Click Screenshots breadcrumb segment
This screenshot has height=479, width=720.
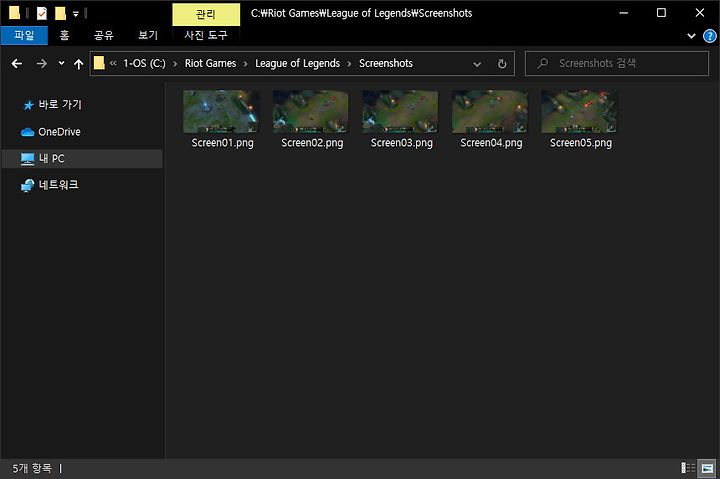pos(386,63)
